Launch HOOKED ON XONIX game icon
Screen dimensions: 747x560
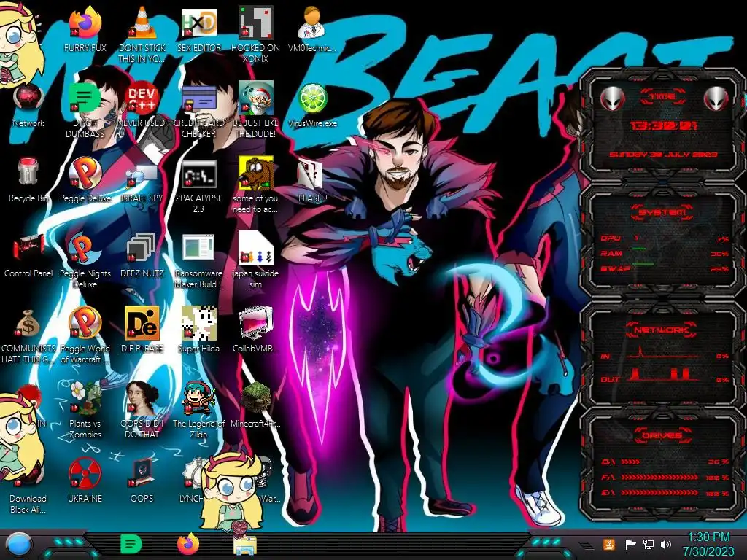pos(255,23)
